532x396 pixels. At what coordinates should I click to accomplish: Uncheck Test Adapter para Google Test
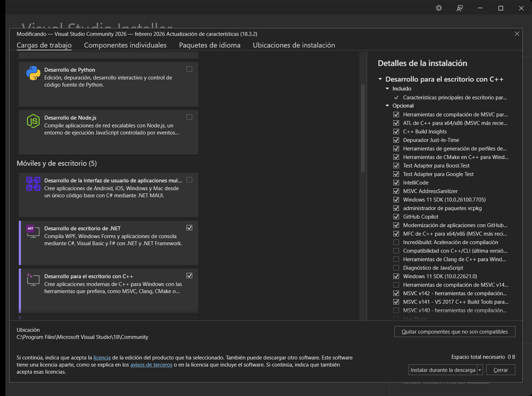coord(396,174)
